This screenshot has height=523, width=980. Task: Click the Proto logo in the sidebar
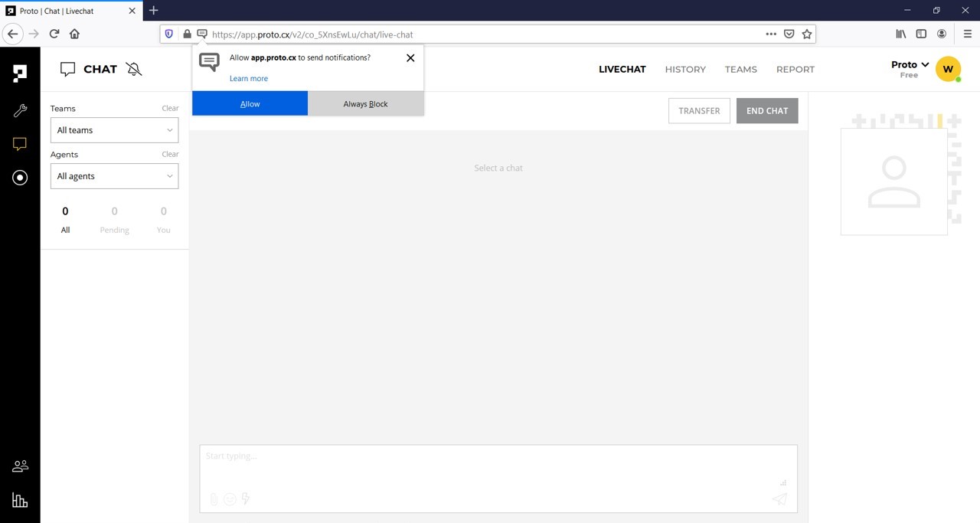(x=20, y=74)
